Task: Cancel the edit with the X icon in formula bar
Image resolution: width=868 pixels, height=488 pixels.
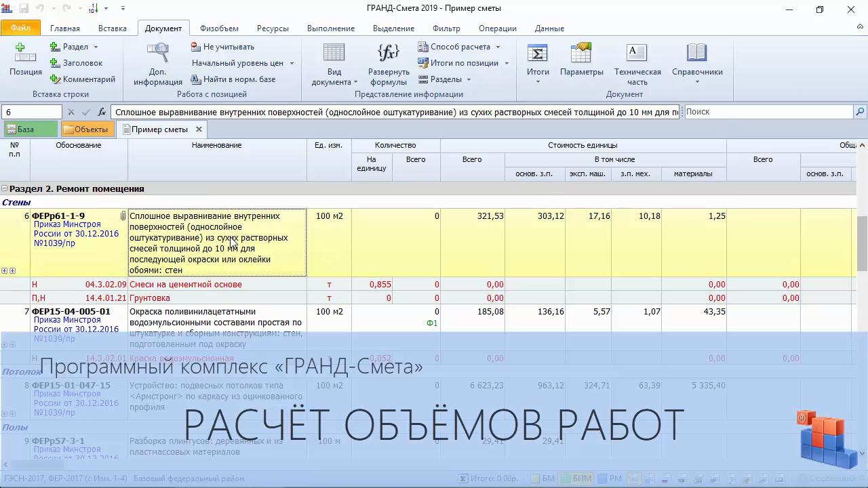Action: pyautogui.click(x=71, y=112)
